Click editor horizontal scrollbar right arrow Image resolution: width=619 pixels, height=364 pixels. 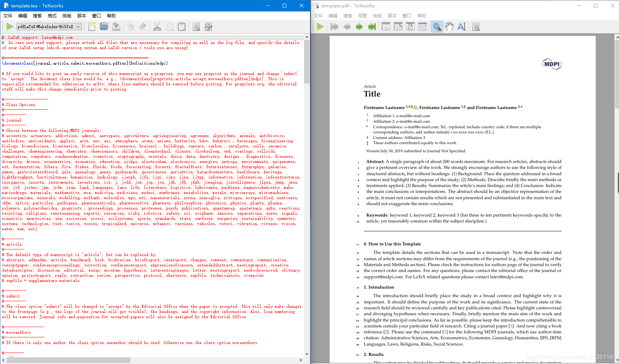[x=300, y=360]
